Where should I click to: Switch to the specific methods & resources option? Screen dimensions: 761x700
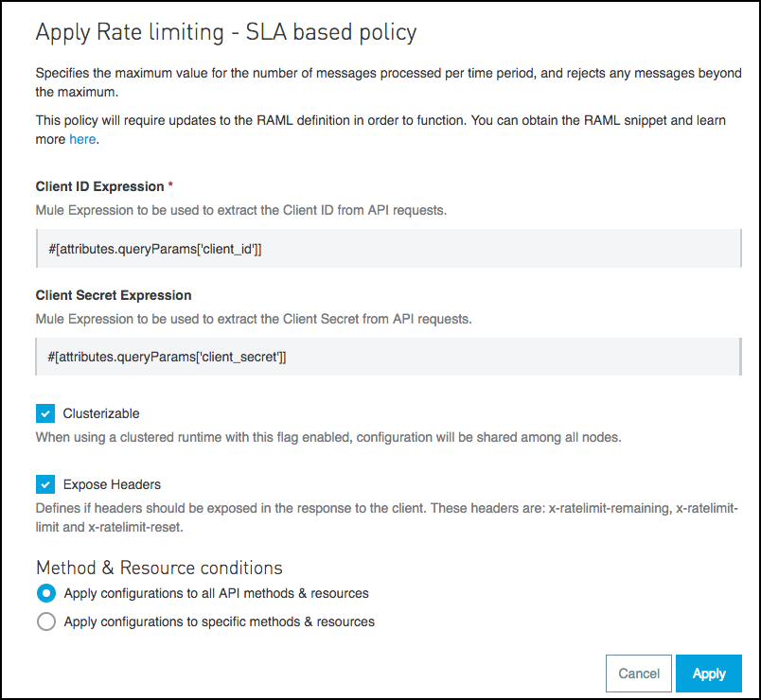[46, 621]
